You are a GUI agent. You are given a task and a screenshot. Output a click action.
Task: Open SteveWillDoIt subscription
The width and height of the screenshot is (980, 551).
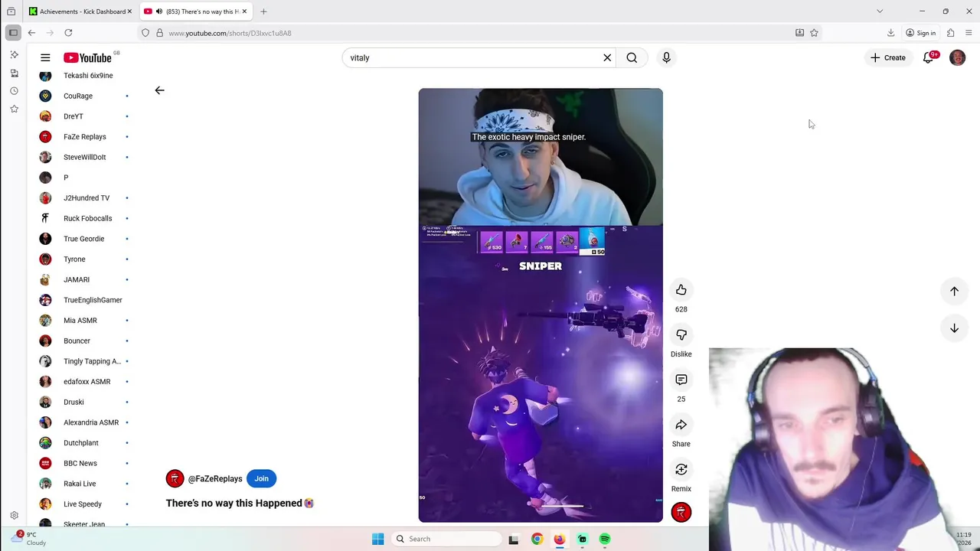84,157
